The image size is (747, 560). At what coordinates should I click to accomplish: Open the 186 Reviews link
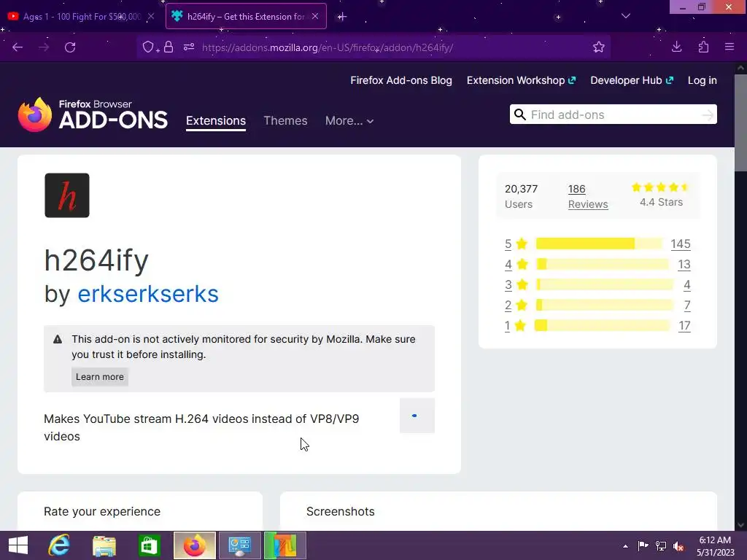pos(588,196)
